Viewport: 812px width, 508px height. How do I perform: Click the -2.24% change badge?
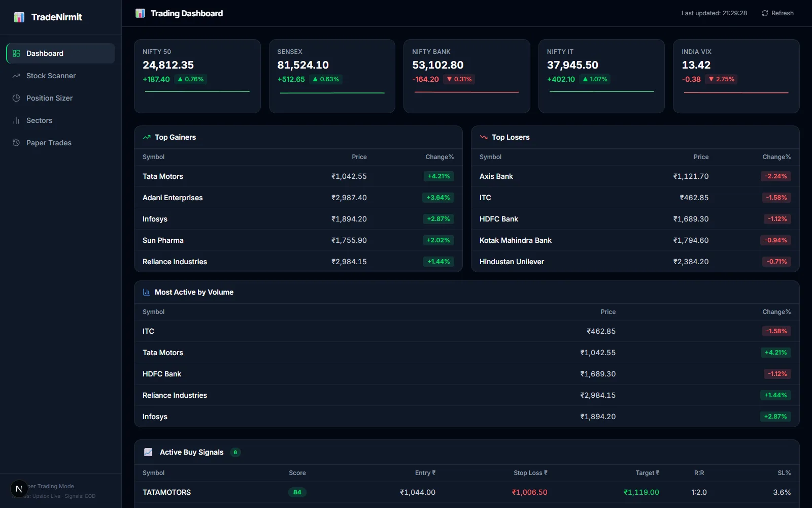click(776, 176)
